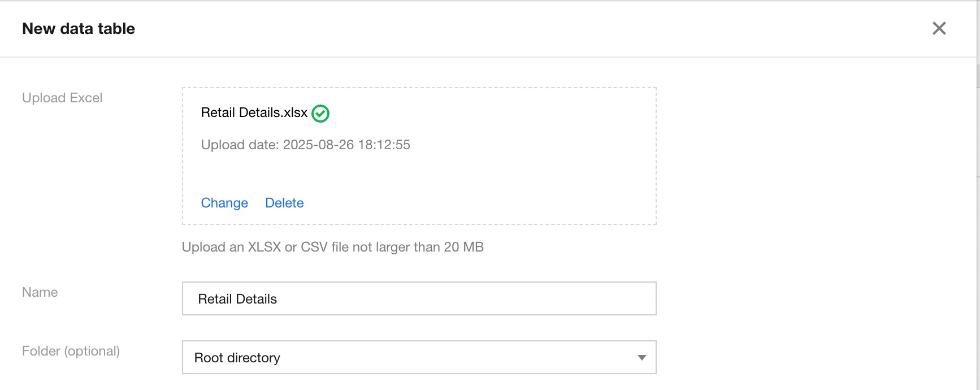Click the Folder dropdown's triangle arrow
Screen dimensions: 980x390
coord(641,357)
